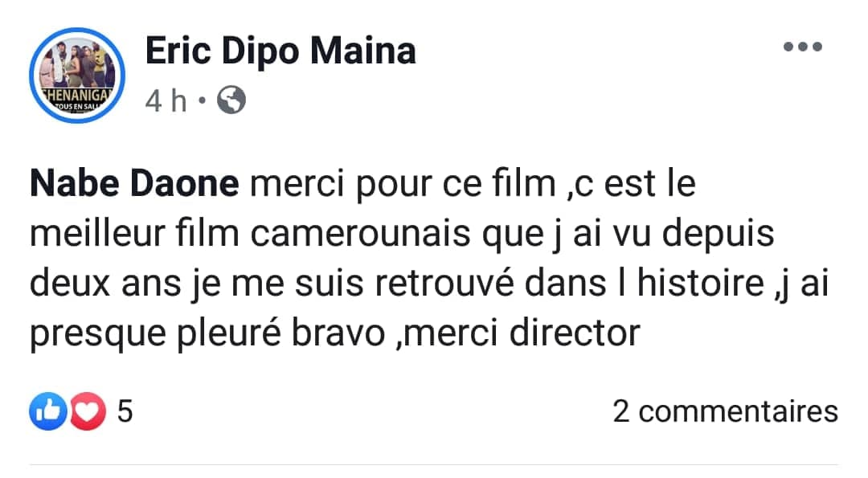
Task: Click the horizontal divider below the reactions
Action: pyautogui.click(x=434, y=464)
